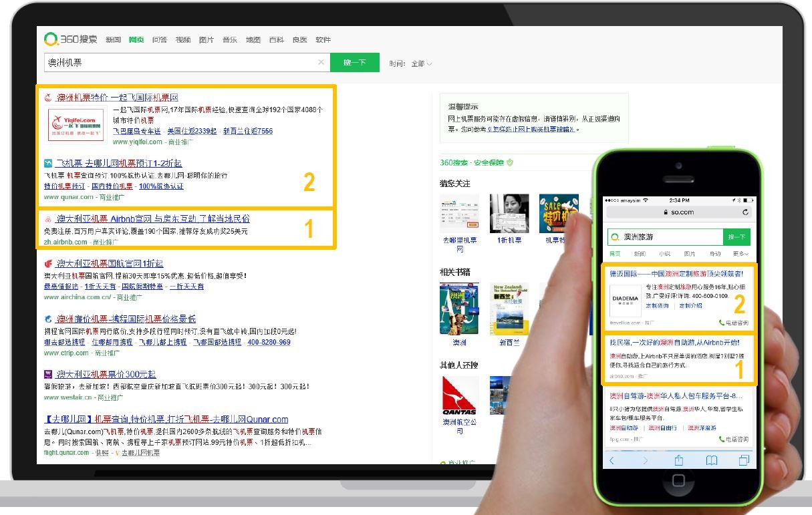Viewport: 812px width, 515px height.
Task: Tap the tab switcher icon on the phone
Action: 744,460
